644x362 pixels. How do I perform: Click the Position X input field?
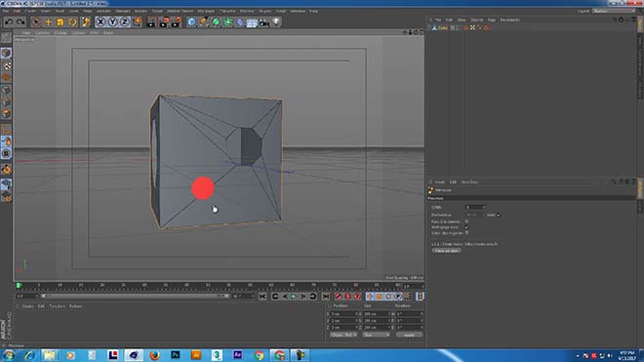(x=343, y=314)
